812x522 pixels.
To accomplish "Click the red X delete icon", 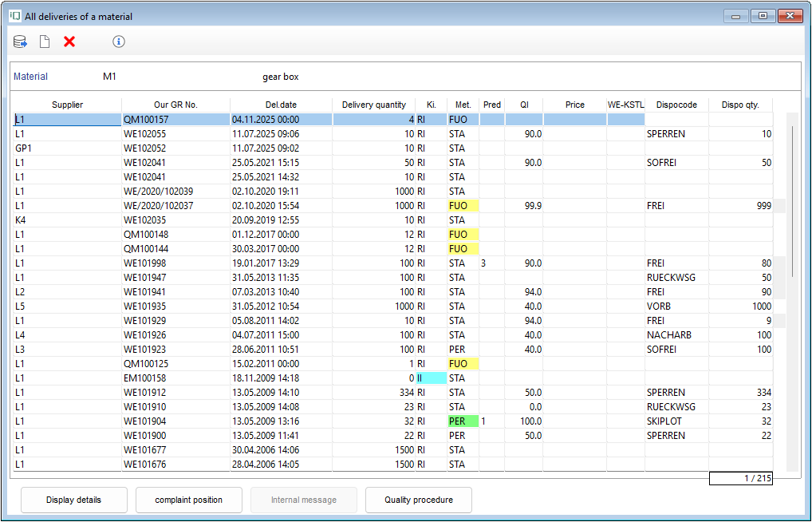I will (69, 42).
